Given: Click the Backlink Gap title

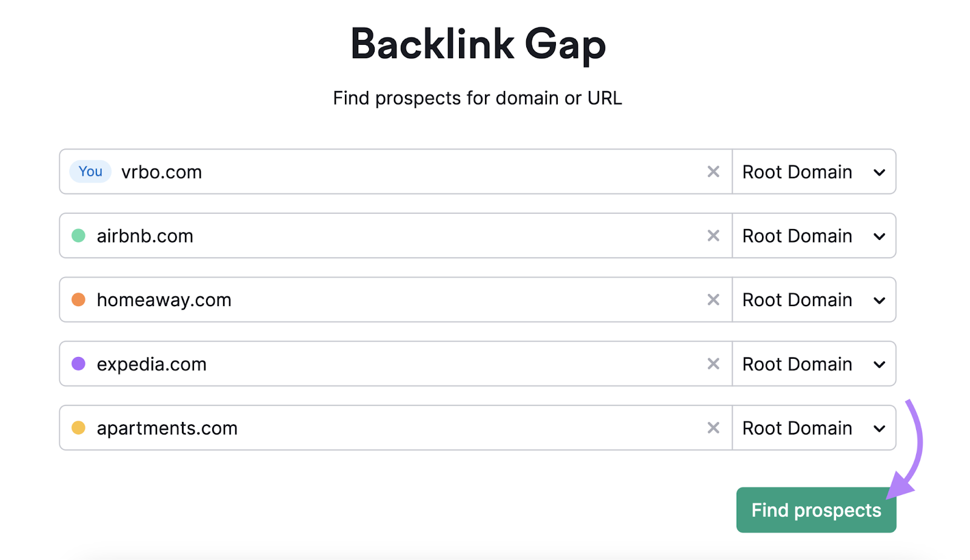Looking at the screenshot, I should (x=478, y=44).
